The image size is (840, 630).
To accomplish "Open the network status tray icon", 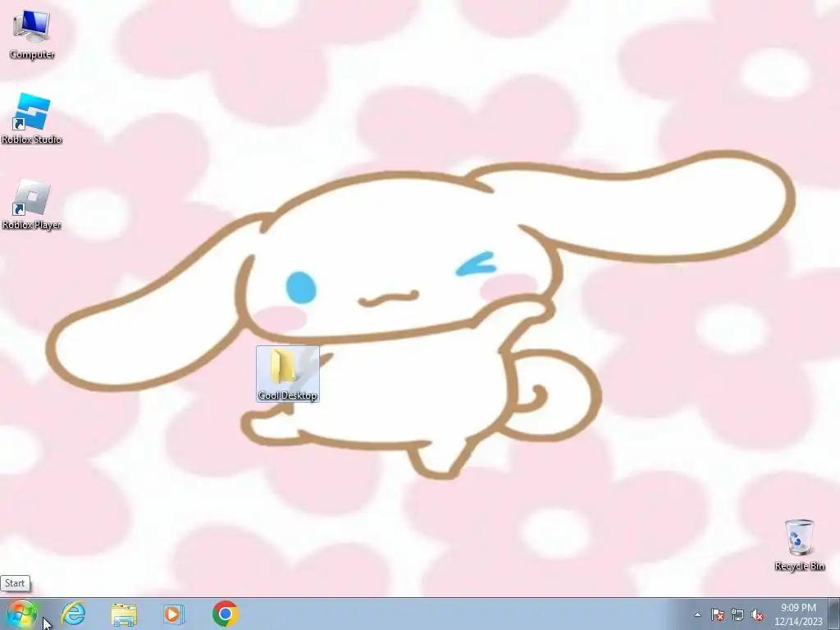I will tap(737, 614).
